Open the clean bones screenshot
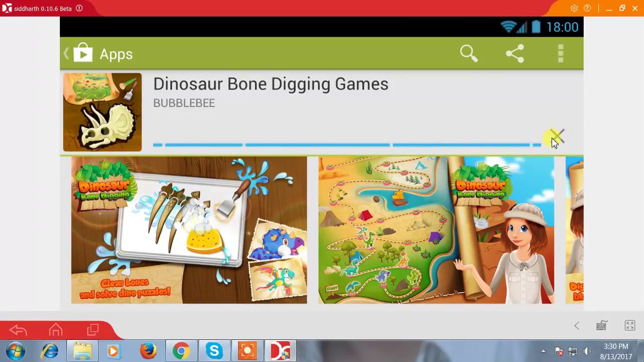The image size is (644, 362). point(189,230)
